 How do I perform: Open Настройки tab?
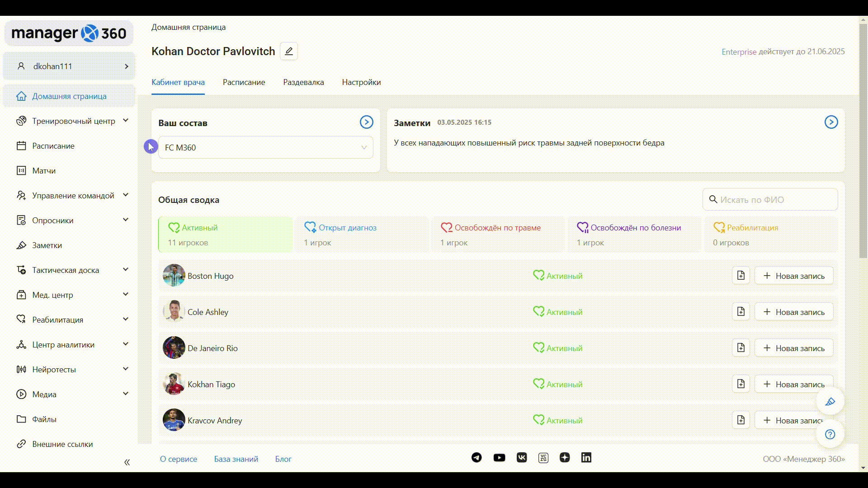point(361,82)
